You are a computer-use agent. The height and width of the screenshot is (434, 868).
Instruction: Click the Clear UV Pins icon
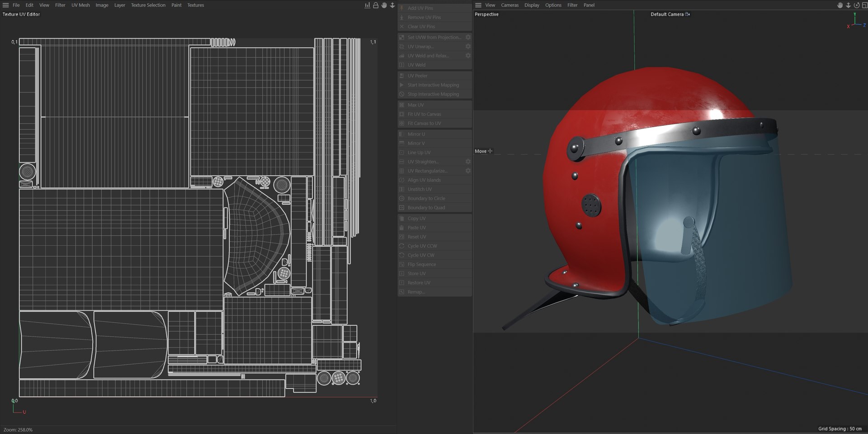401,26
